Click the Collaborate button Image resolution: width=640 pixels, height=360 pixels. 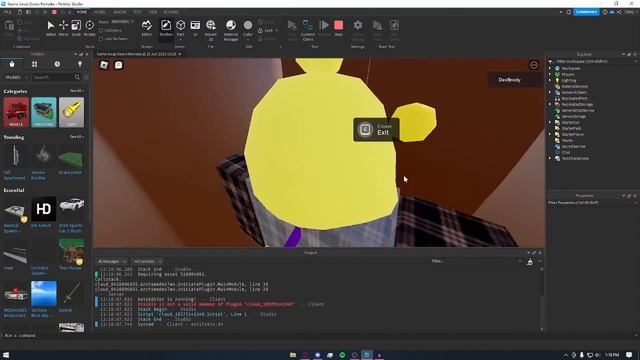[586, 12]
